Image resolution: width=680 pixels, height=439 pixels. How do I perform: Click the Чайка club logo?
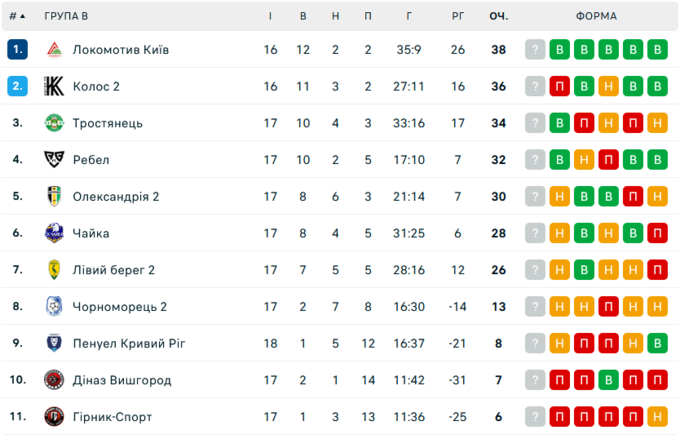[54, 233]
